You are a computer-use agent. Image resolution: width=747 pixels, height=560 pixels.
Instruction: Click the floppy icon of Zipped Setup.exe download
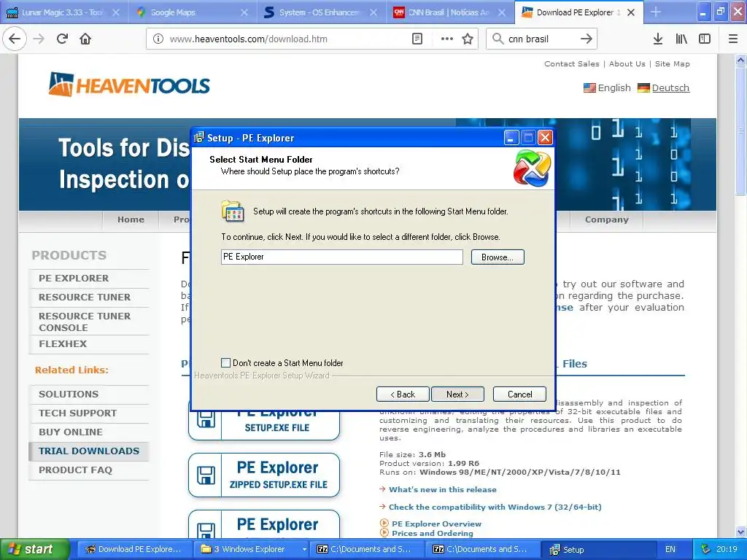[206, 475]
